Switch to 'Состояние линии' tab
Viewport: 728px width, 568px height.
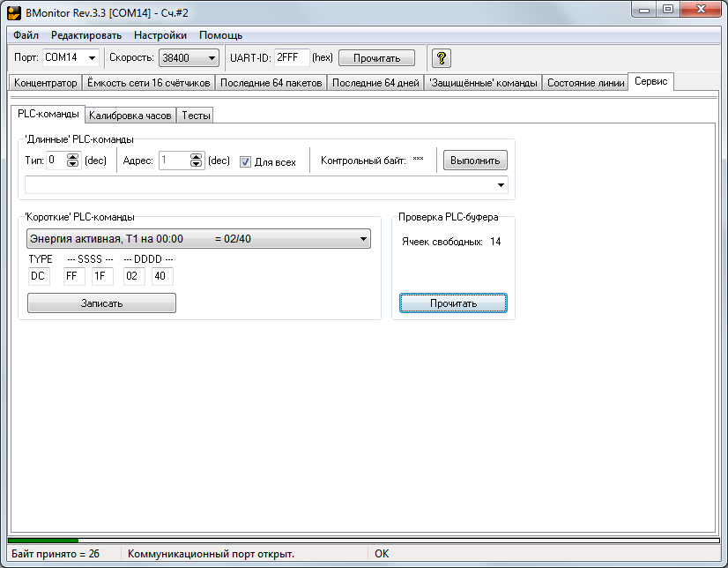pos(585,83)
